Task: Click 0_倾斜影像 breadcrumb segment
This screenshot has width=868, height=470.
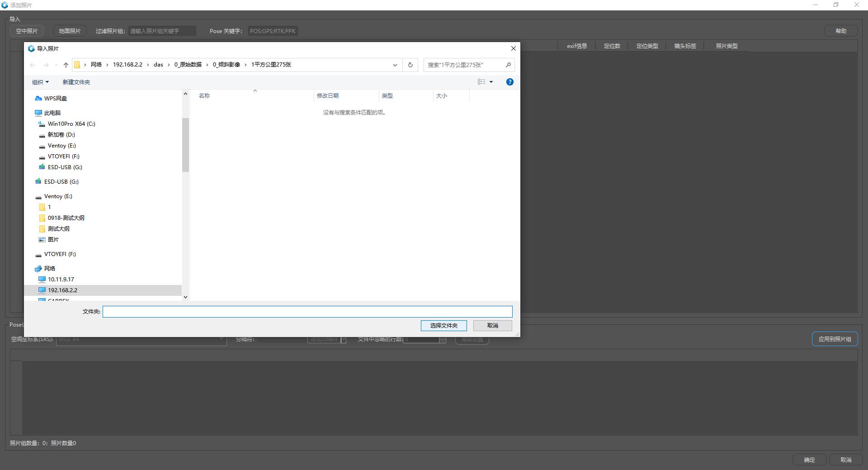Action: pyautogui.click(x=226, y=65)
